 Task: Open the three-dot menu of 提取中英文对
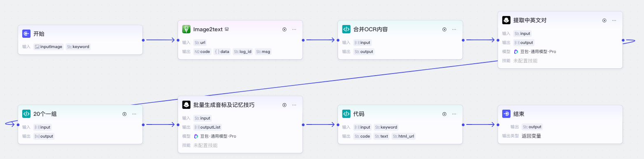614,20
